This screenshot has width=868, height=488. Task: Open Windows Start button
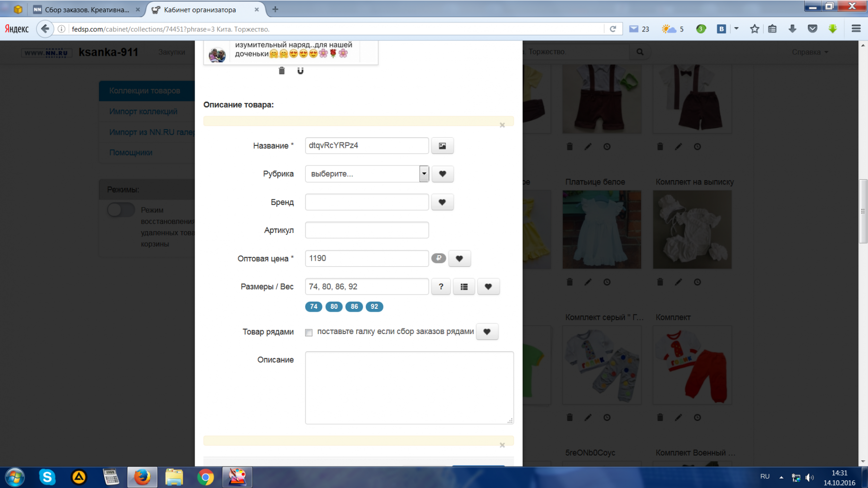coord(15,477)
